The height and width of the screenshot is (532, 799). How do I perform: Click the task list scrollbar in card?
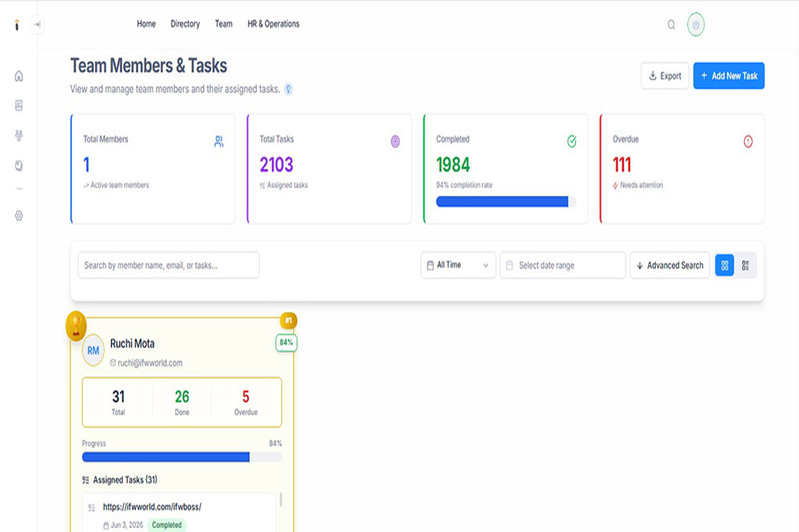click(x=280, y=499)
